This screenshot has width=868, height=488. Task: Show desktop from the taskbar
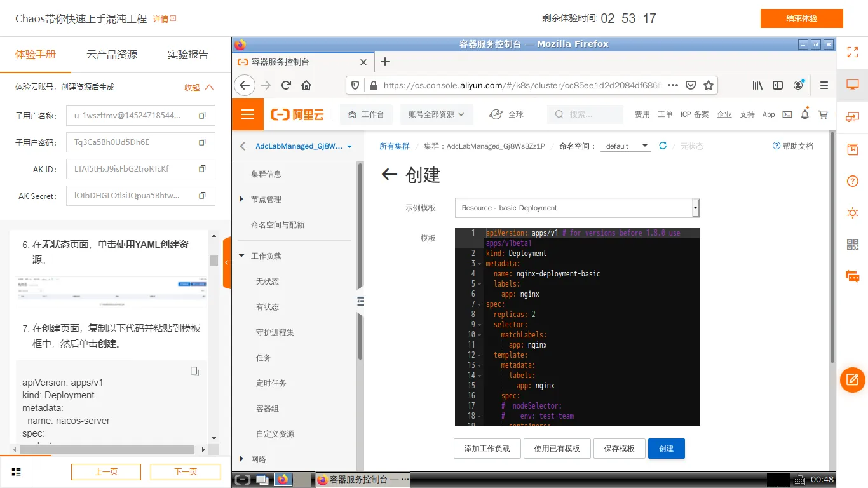[262, 480]
